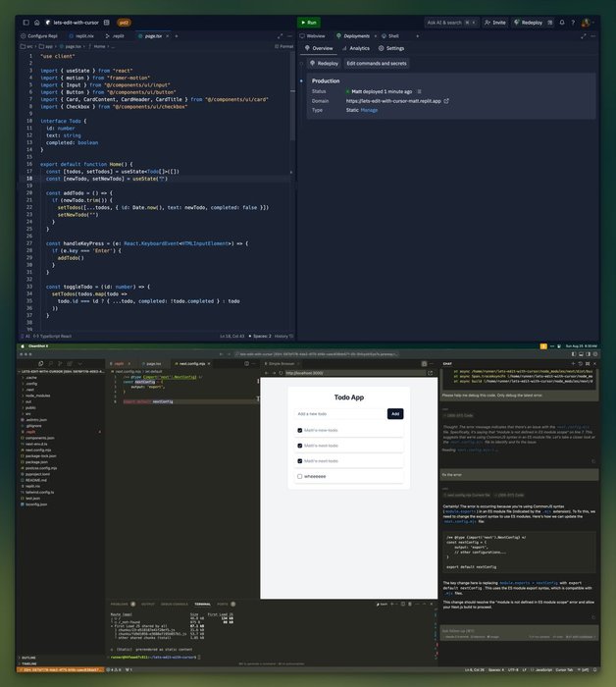Click the Run button in Replit

pos(308,22)
